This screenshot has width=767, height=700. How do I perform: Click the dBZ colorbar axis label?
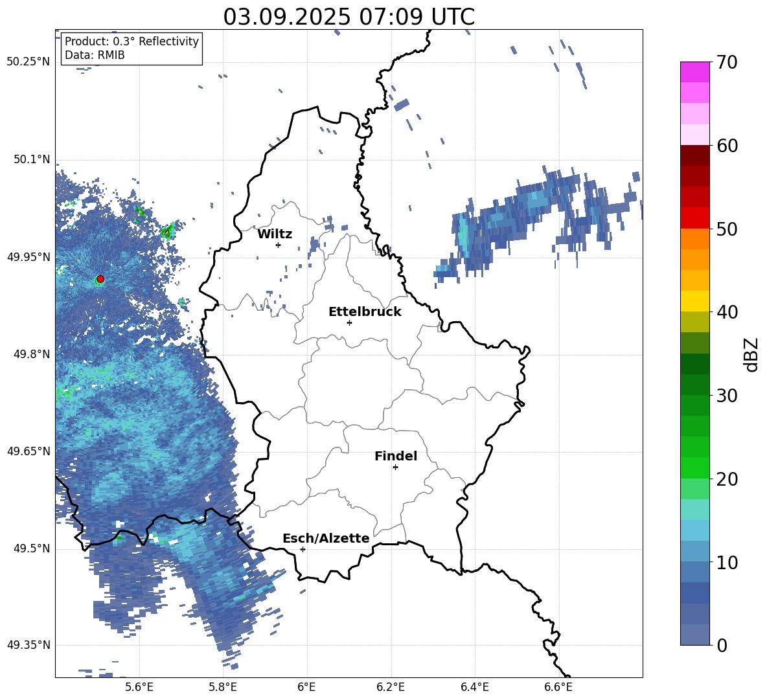point(752,355)
